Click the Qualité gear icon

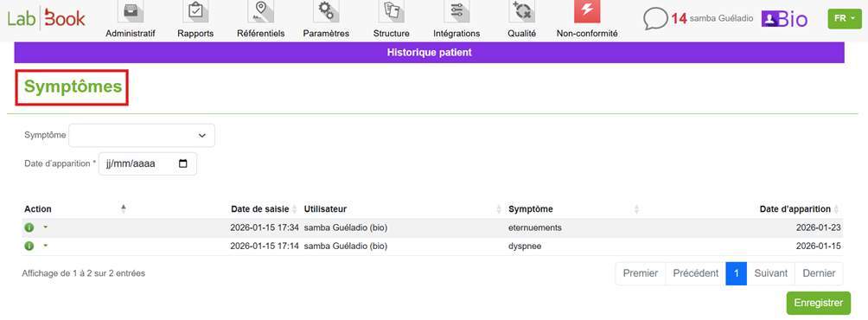(x=522, y=11)
